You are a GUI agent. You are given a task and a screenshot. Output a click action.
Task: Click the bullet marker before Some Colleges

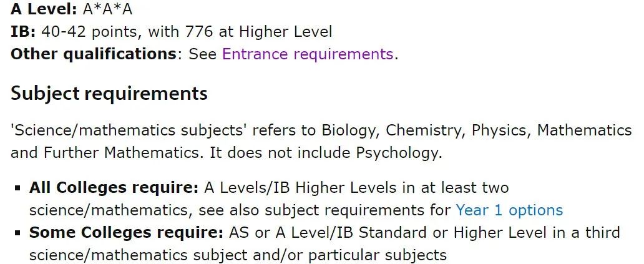click(17, 233)
